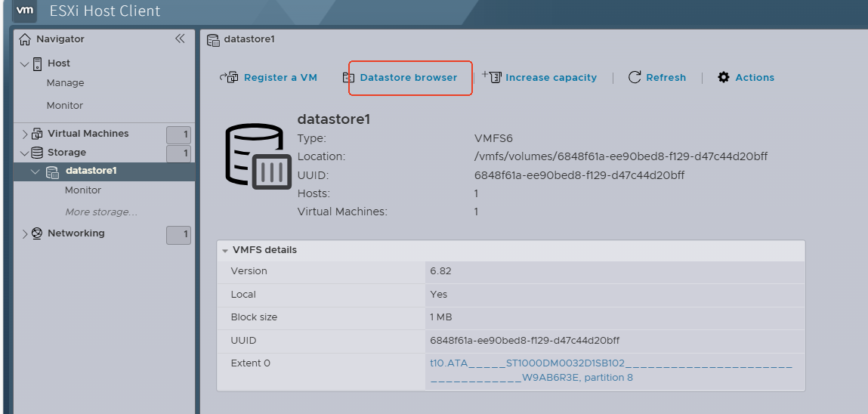Click the More storage... link
This screenshot has width=868, height=414.
click(x=101, y=212)
